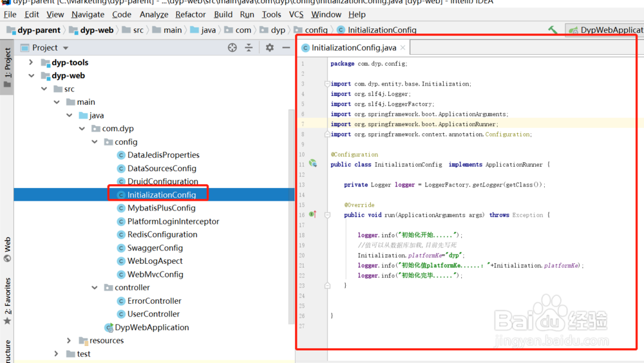Select DataSourcesConfig in the project tree
This screenshot has width=644, height=363.
pos(162,169)
